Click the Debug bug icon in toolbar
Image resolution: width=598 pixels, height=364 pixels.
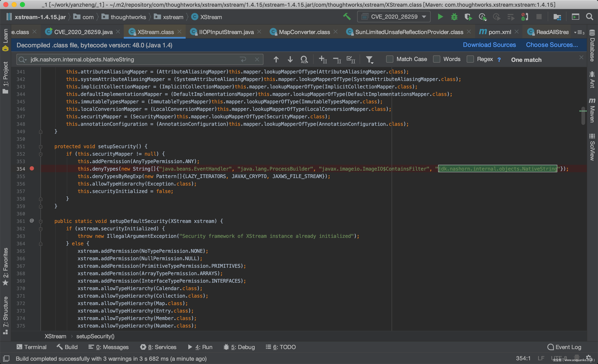click(454, 17)
